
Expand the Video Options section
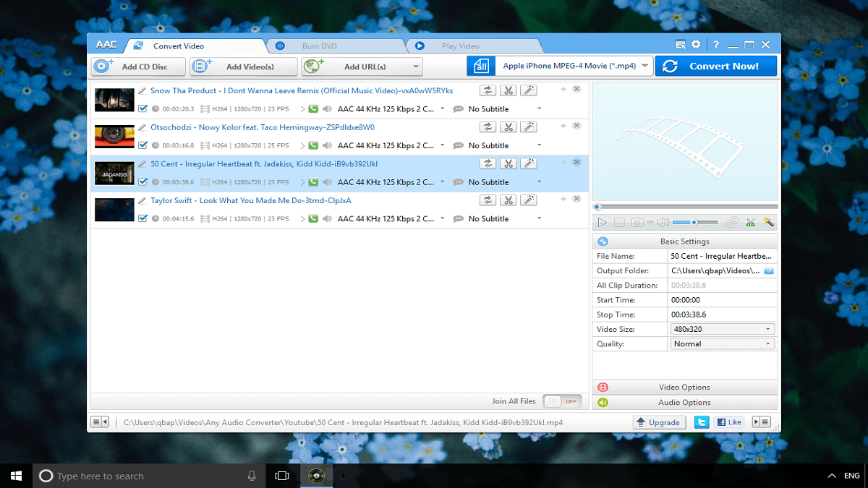pos(684,388)
